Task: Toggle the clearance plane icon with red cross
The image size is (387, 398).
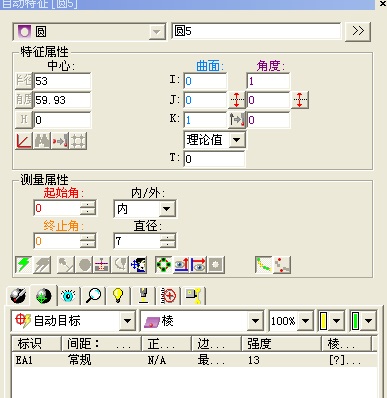Action: (102, 265)
